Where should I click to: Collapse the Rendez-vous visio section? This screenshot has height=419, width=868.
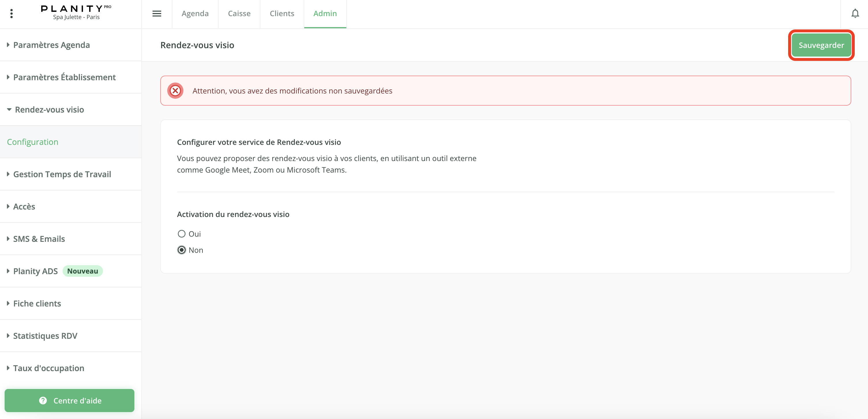[49, 110]
